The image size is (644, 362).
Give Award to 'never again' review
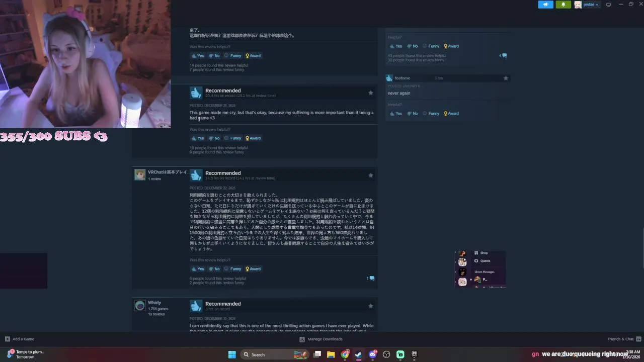click(x=451, y=114)
